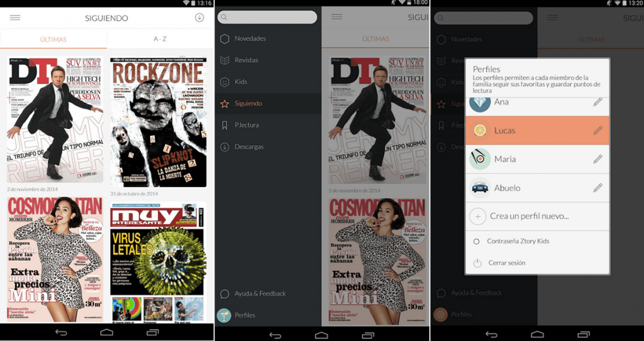Tap Android recents button on right screen
This screenshot has width=644, height=341.
583,335
